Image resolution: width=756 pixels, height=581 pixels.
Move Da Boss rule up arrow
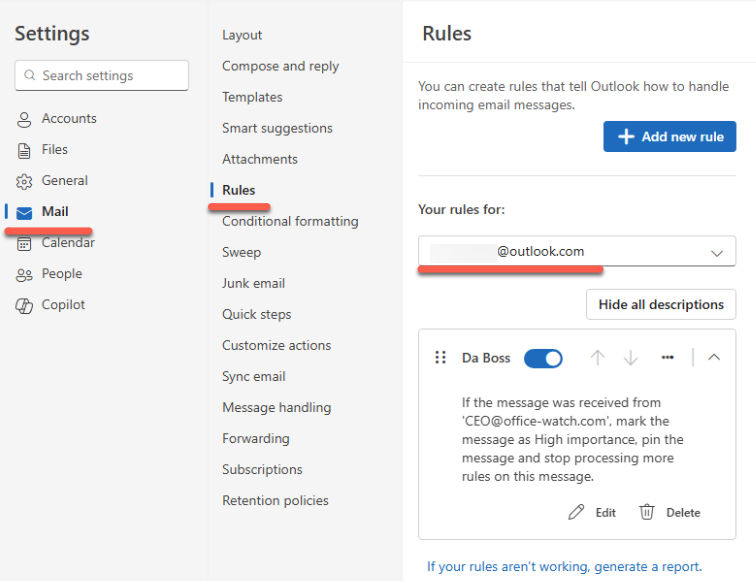[597, 358]
